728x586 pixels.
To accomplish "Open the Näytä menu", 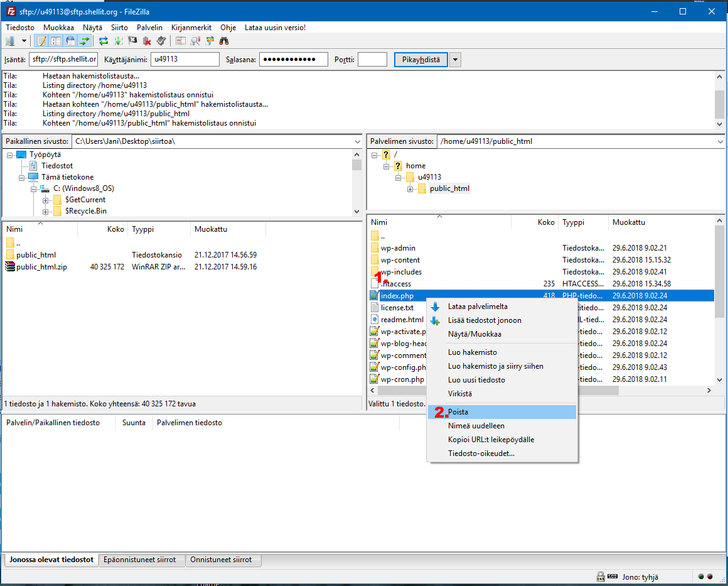I will (92, 28).
